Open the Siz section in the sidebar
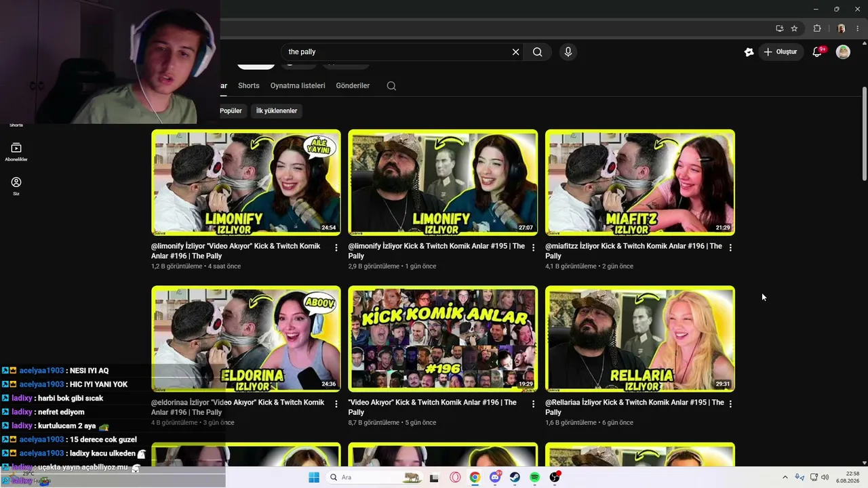Viewport: 868px width, 488px height. point(16,186)
